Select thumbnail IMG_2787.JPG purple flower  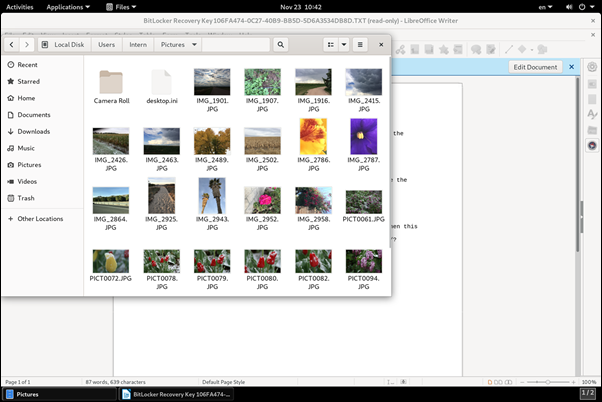pyautogui.click(x=364, y=136)
